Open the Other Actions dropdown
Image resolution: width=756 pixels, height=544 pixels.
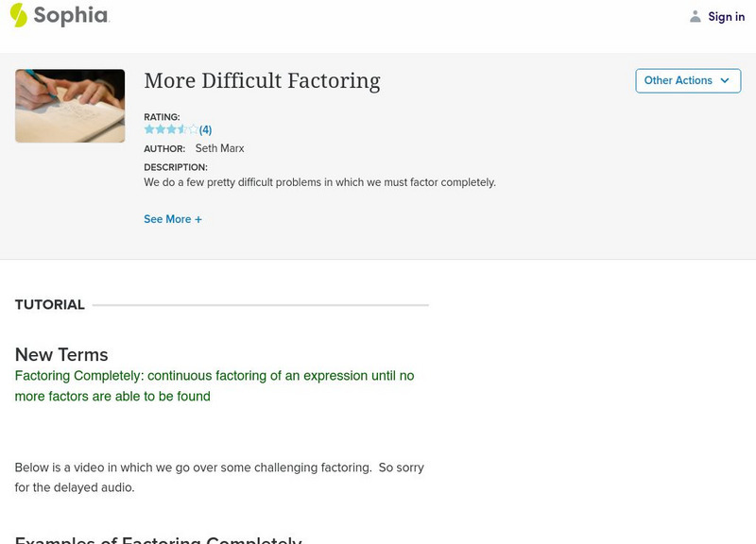point(687,80)
